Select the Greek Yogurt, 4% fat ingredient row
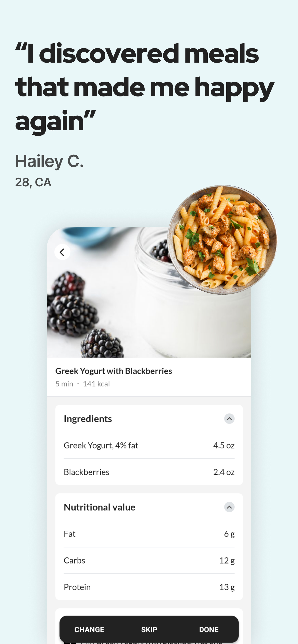This screenshot has width=298, height=644. point(149,446)
